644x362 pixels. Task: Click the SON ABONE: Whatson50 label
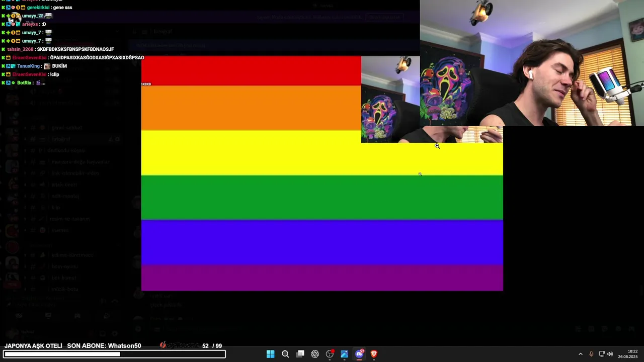104,346
